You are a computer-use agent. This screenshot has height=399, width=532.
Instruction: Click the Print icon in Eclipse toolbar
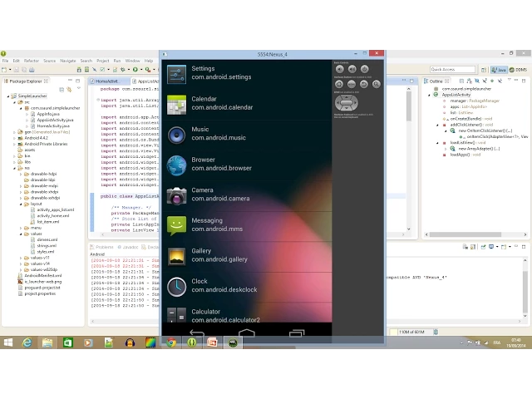32,70
